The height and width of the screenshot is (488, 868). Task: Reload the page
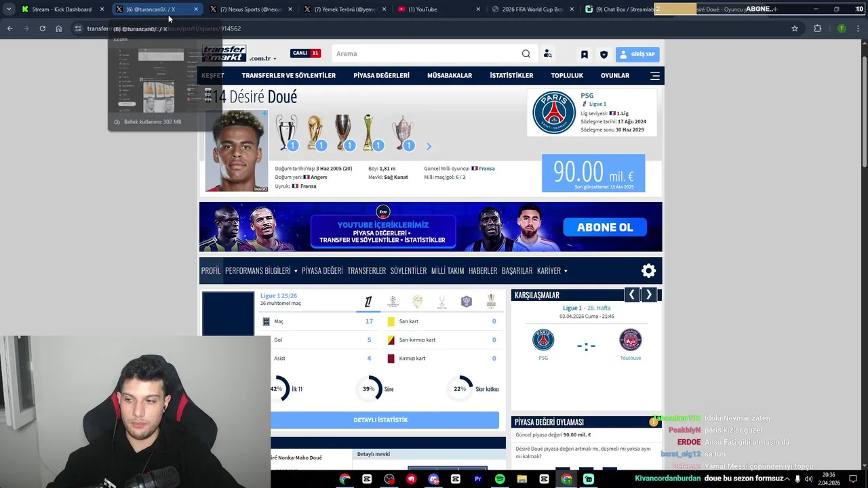[42, 28]
